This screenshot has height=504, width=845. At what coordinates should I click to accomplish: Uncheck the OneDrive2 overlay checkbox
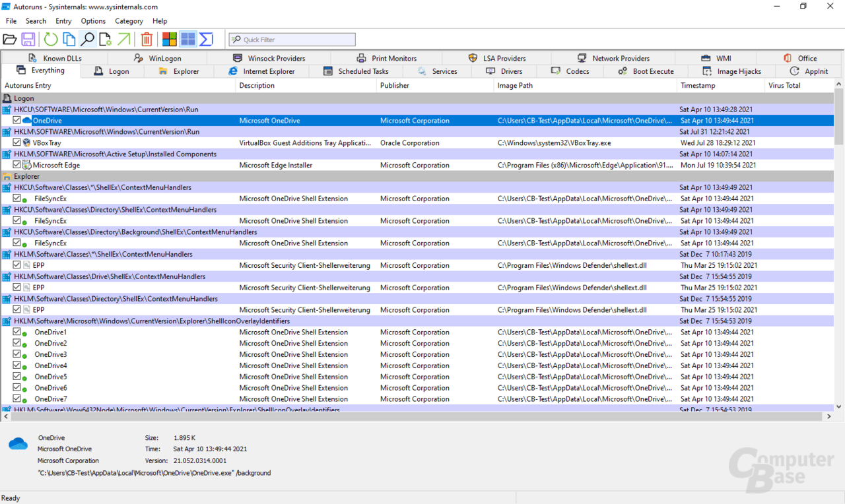point(17,343)
